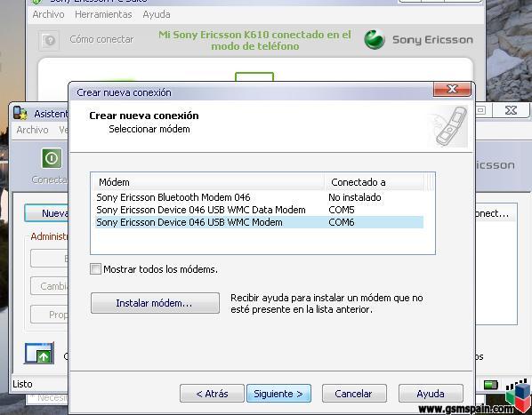The image size is (532, 415).
Task: Select the USB WMC Data Modem row
Action: point(259,210)
